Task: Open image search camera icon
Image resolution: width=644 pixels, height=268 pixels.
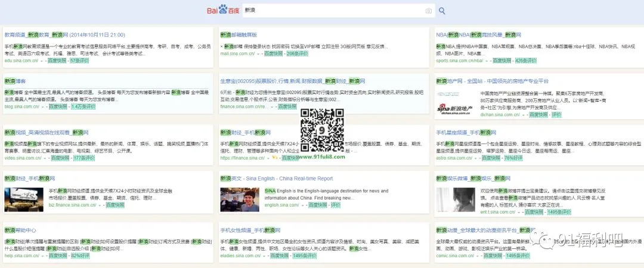Action: 428,11
